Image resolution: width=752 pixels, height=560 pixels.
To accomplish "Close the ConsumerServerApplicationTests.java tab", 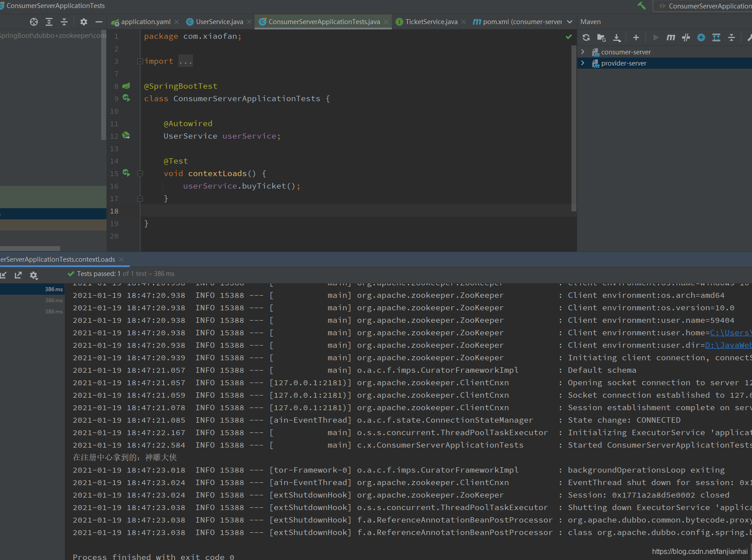I will coord(386,22).
